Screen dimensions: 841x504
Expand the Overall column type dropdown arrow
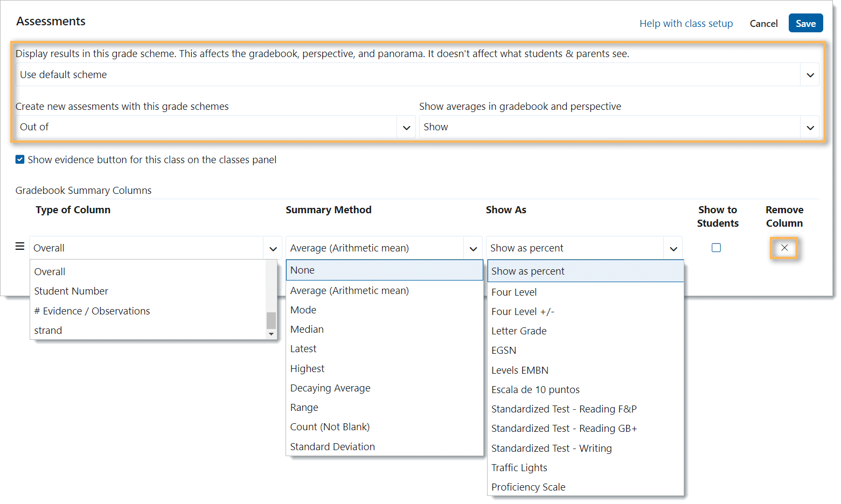click(x=273, y=248)
